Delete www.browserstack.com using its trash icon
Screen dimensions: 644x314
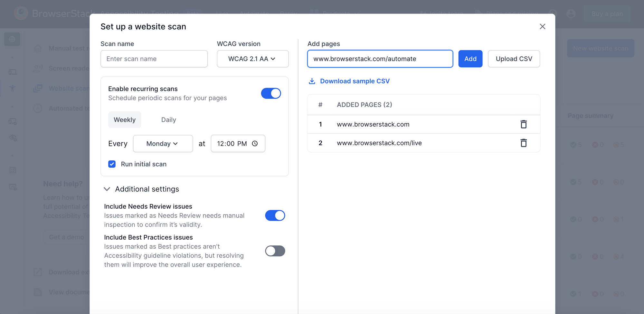[524, 124]
